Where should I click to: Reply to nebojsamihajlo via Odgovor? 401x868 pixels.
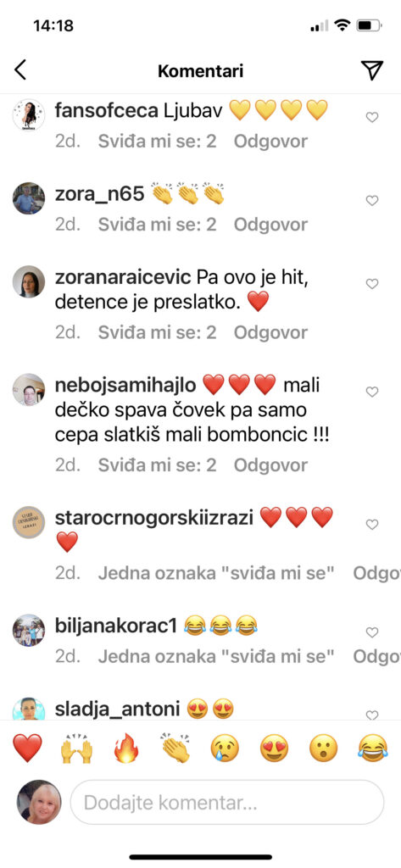270,465
